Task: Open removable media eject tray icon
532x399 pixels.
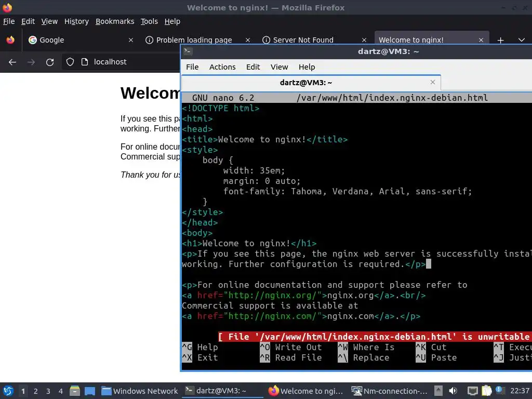Action: click(438, 391)
